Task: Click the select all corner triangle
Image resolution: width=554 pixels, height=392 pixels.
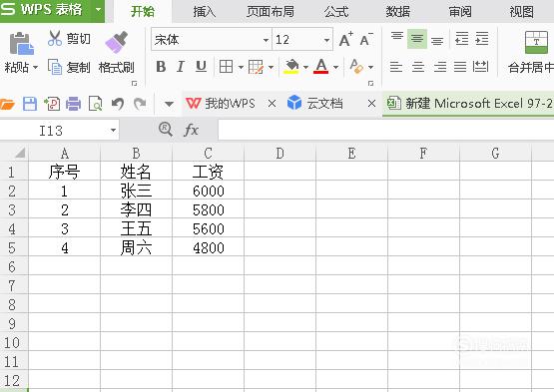Action: 20,153
